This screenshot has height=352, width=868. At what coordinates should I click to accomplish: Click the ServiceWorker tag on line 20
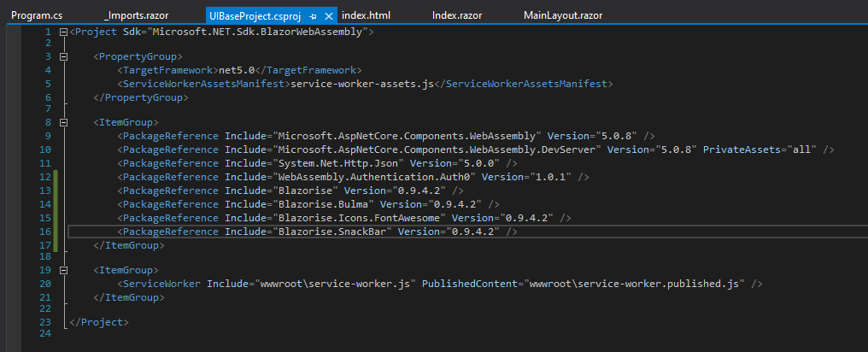click(161, 284)
